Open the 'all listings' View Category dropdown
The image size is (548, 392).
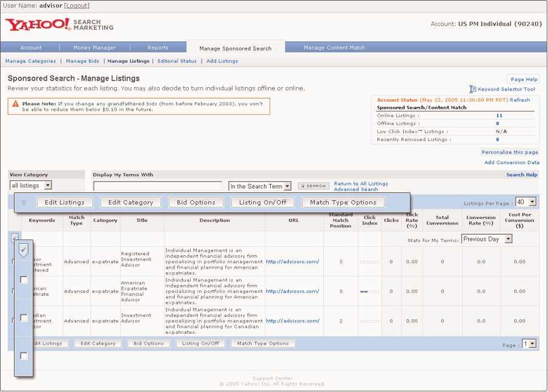31,186
